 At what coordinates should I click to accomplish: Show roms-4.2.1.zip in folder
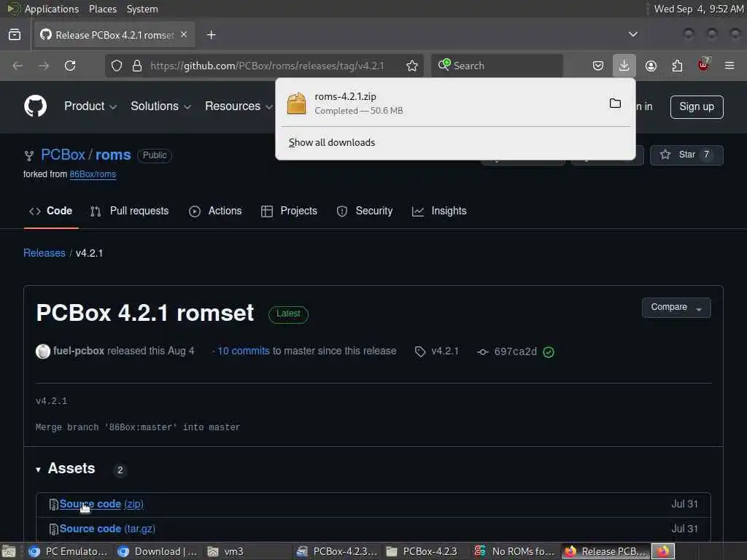pyautogui.click(x=615, y=104)
